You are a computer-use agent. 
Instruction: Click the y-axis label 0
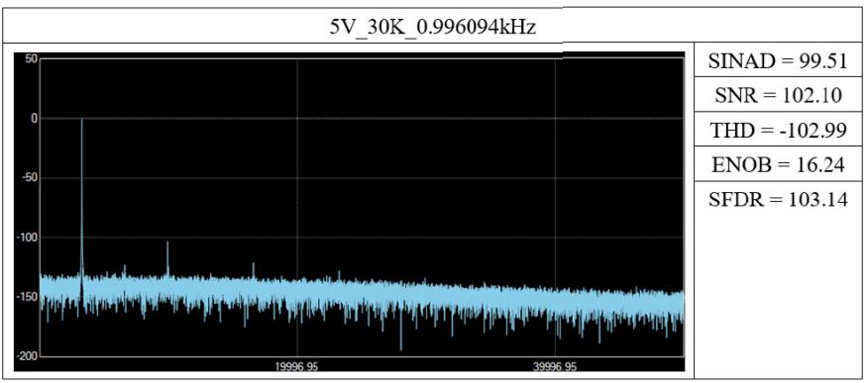coord(34,119)
